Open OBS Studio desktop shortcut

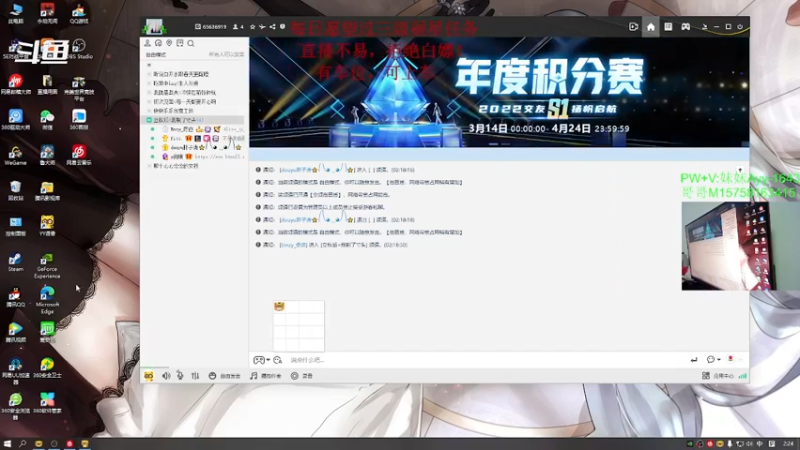[x=79, y=49]
